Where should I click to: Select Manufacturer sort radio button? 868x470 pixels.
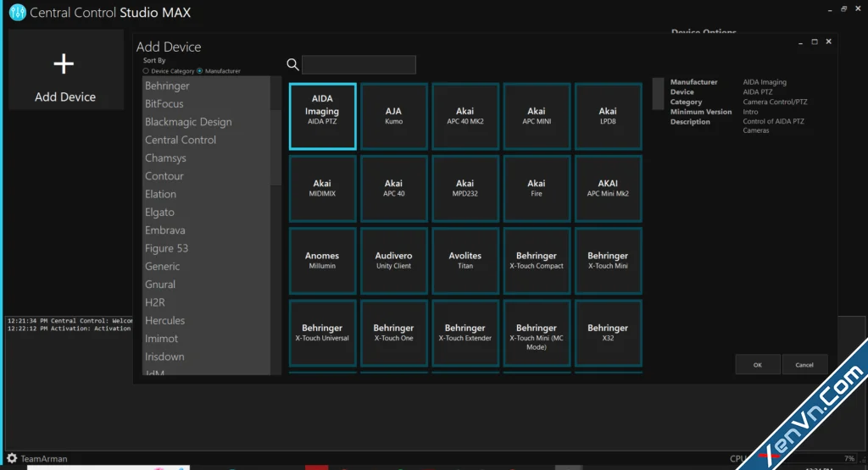200,71
